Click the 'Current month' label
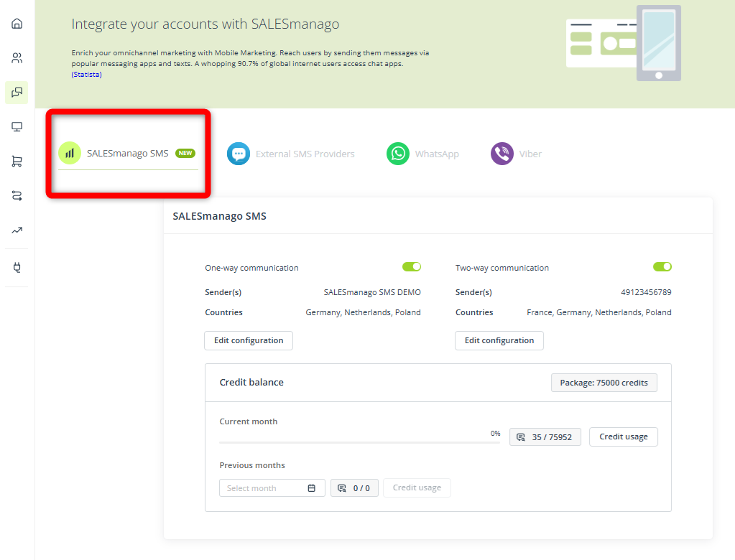The image size is (735, 560). (x=249, y=421)
